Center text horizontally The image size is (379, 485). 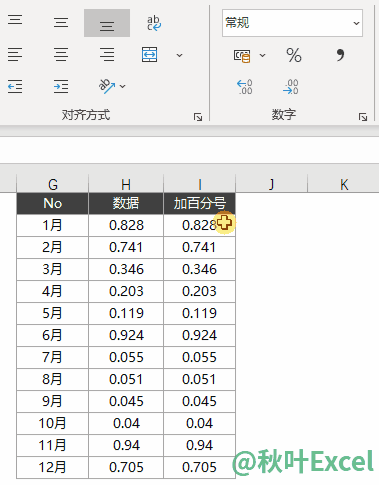click(x=61, y=54)
